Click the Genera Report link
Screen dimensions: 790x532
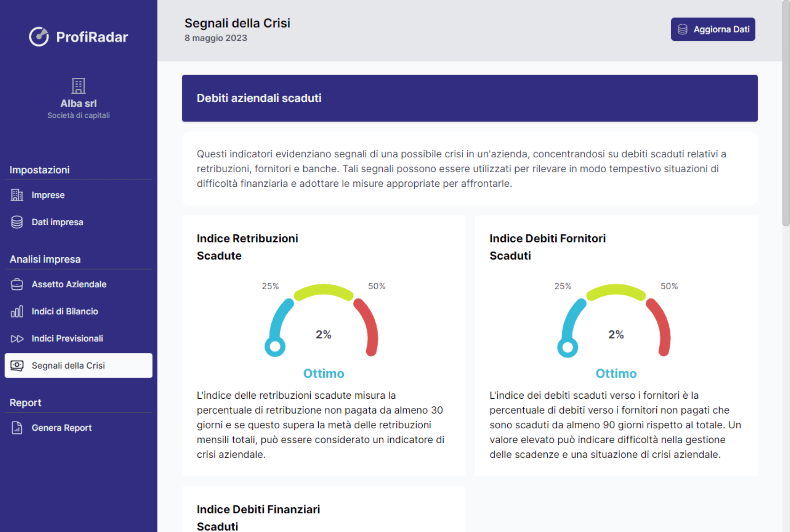(61, 428)
